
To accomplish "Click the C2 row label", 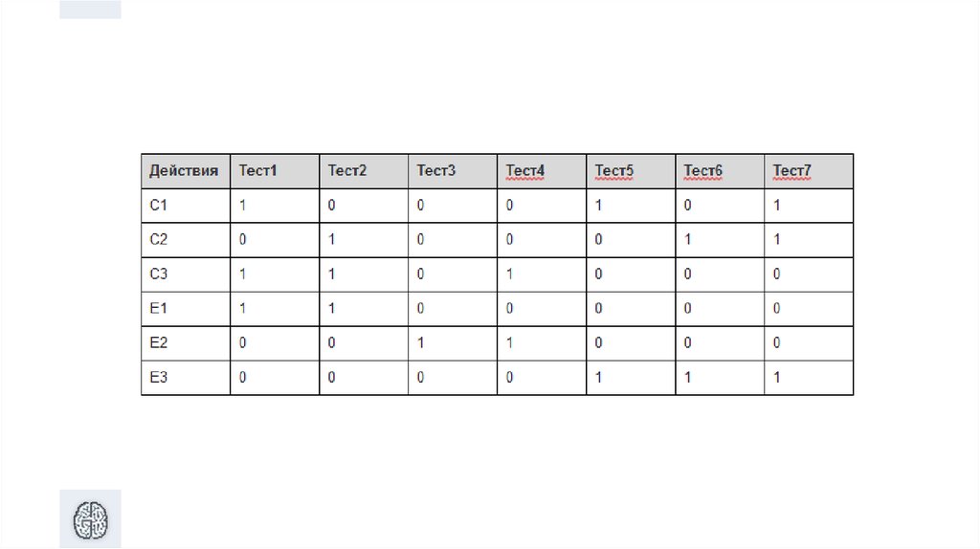I will point(159,240).
